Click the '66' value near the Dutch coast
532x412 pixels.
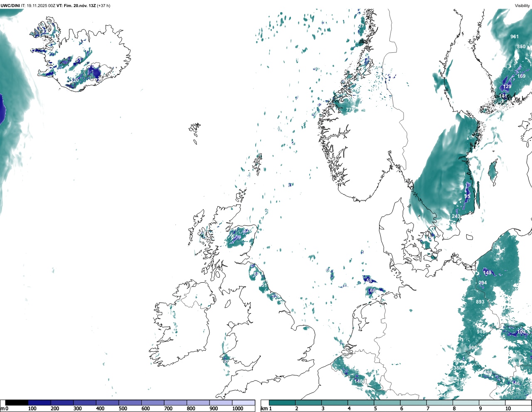pos(373,291)
